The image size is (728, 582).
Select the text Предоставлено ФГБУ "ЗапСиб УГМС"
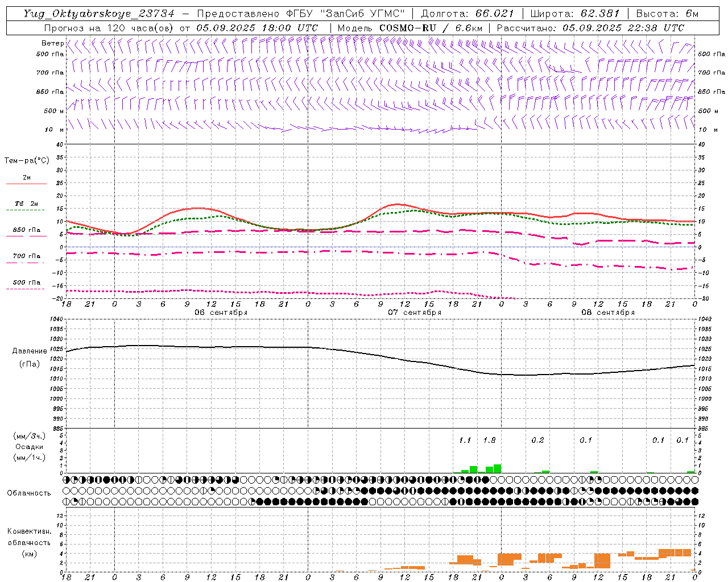pyautogui.click(x=300, y=14)
